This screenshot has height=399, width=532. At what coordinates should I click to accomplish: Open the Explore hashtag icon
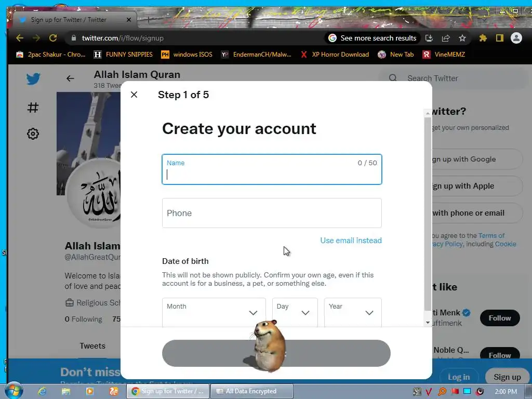(x=33, y=108)
